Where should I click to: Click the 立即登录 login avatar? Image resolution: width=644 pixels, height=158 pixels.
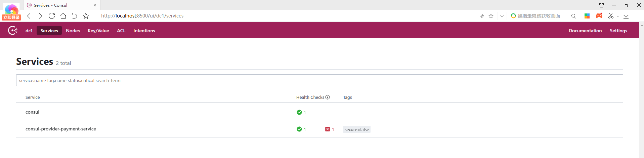[12, 12]
